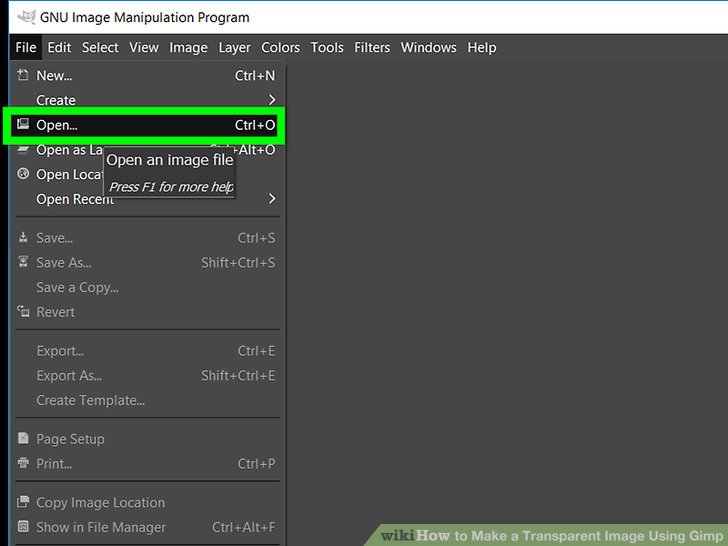
Task: Expand the Open Recent submenu arrow
Action: 272,199
